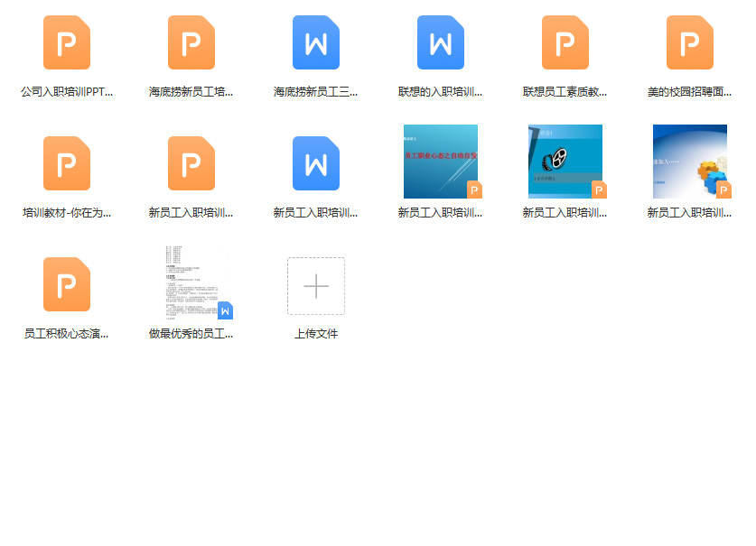Open the 海底捞新员工三 Word document icon

[316, 42]
